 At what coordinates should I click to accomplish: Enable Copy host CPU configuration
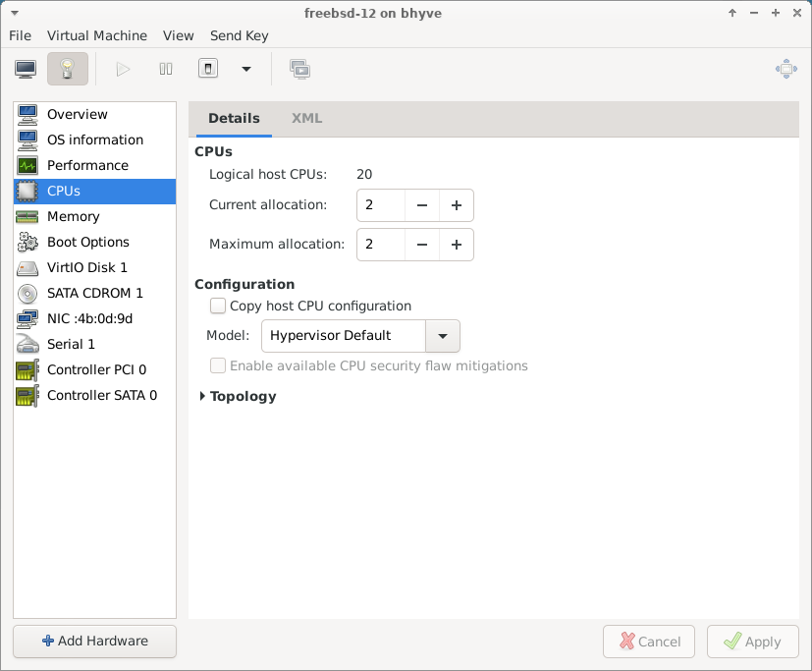point(218,306)
